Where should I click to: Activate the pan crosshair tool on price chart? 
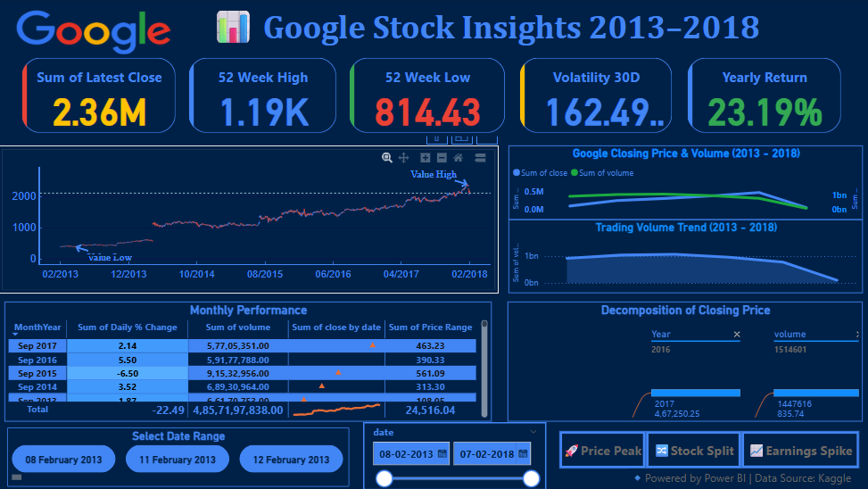click(403, 158)
